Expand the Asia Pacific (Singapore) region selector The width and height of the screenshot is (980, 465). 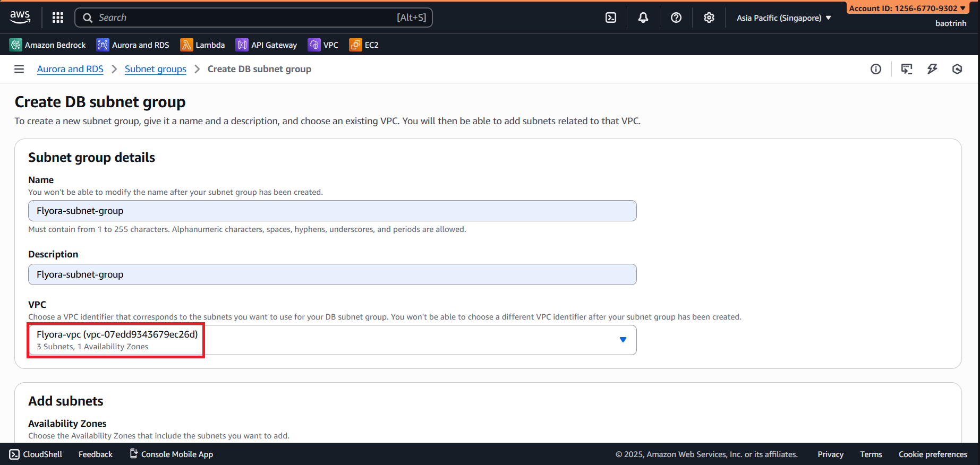click(x=783, y=18)
